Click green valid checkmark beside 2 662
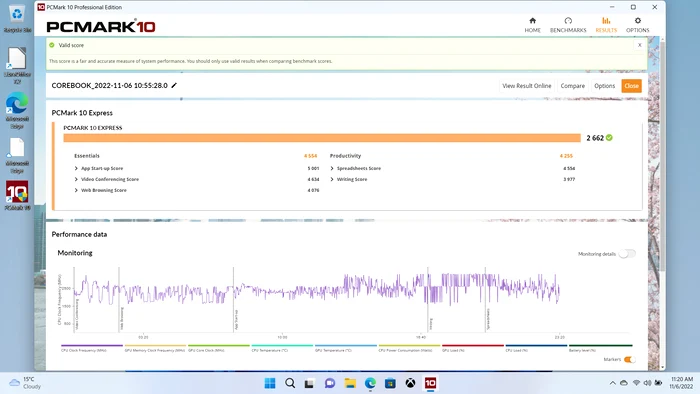This screenshot has height=394, width=700. pos(609,138)
